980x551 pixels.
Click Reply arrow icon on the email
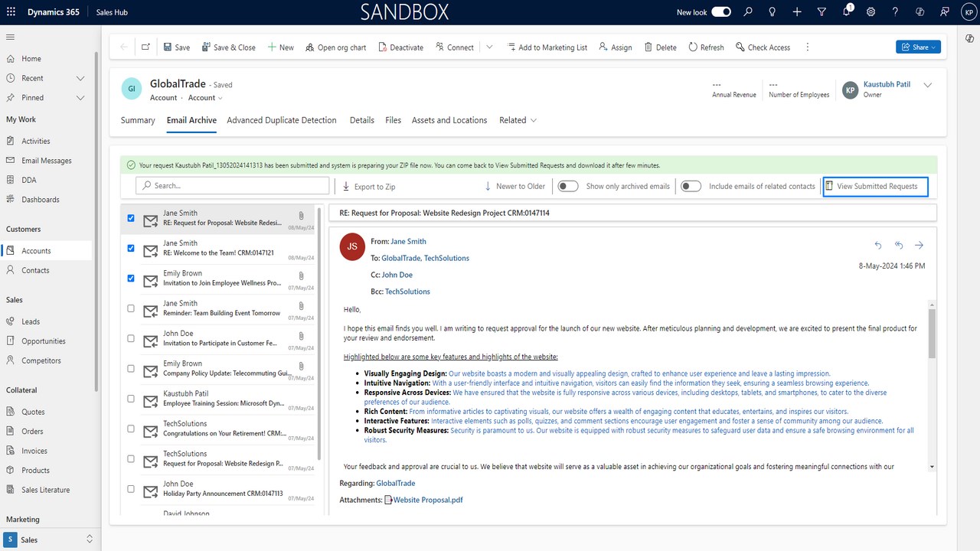tap(878, 245)
